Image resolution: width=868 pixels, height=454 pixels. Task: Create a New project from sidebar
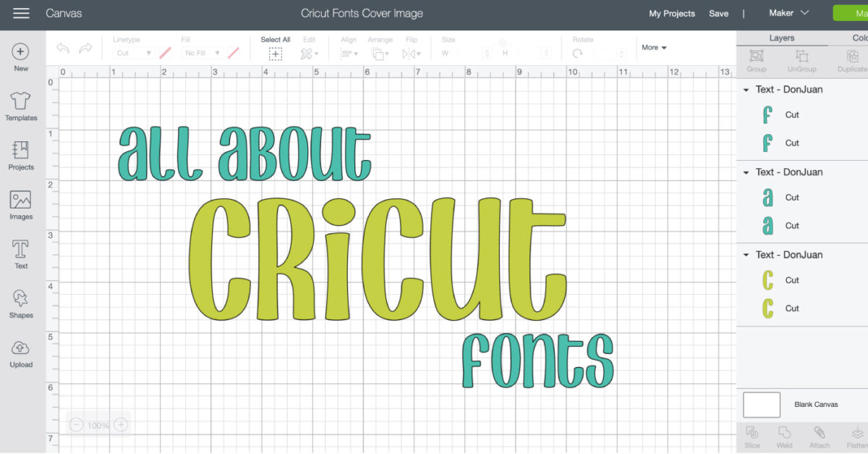coord(21,57)
